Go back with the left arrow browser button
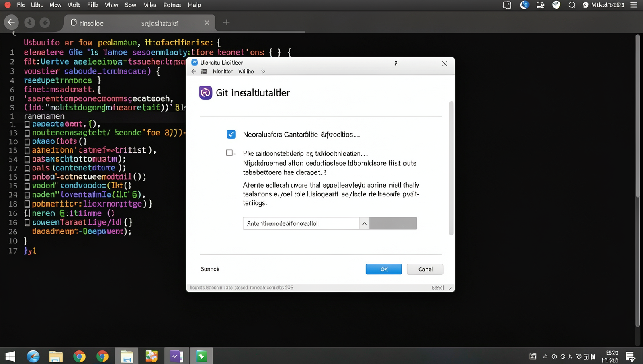The width and height of the screenshot is (643, 364). pos(11,22)
